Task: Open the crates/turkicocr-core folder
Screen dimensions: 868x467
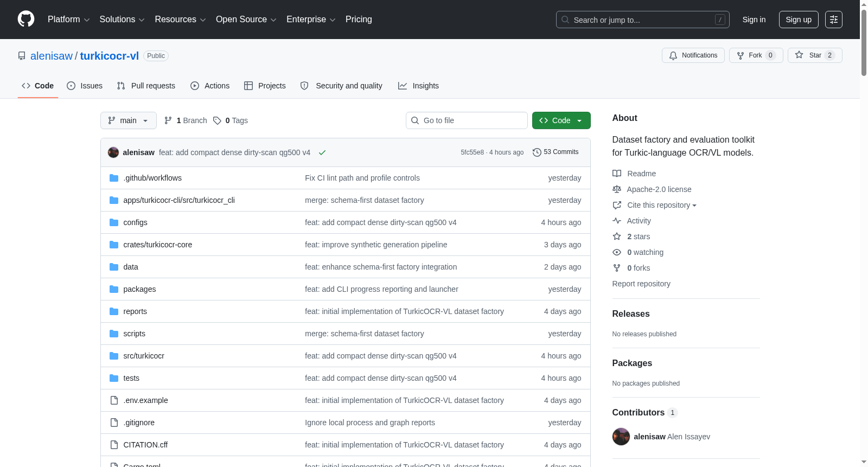Action: click(158, 245)
